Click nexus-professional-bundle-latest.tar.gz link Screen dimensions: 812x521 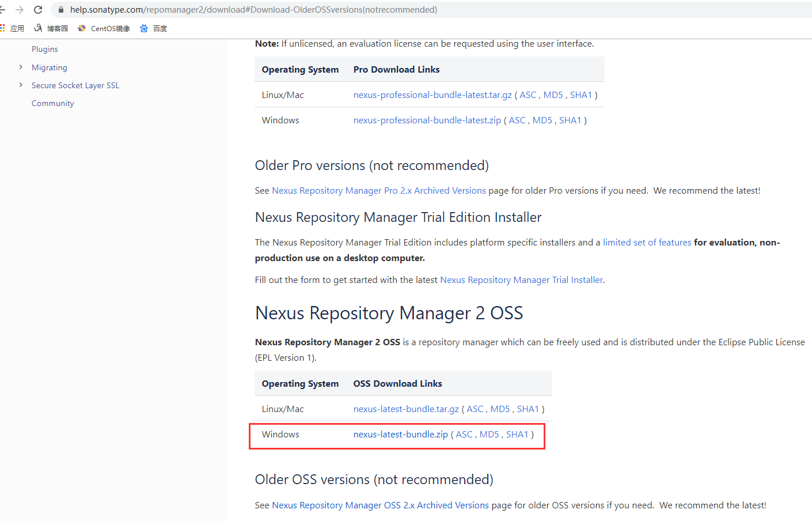click(x=432, y=95)
